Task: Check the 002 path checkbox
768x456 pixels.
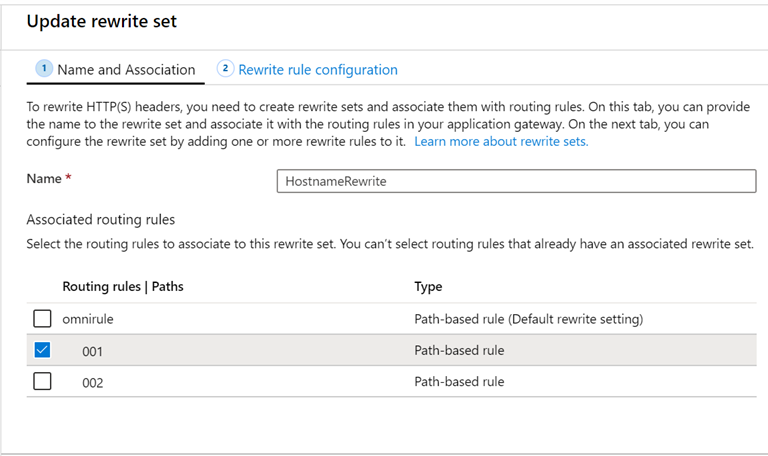Action: point(42,381)
